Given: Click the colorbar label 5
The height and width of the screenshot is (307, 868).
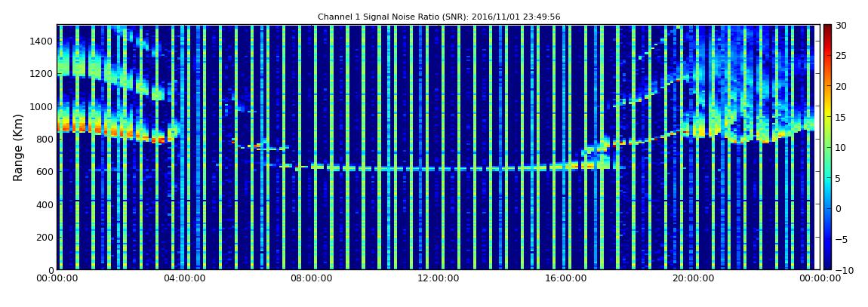Looking at the screenshot, I should (x=839, y=178).
